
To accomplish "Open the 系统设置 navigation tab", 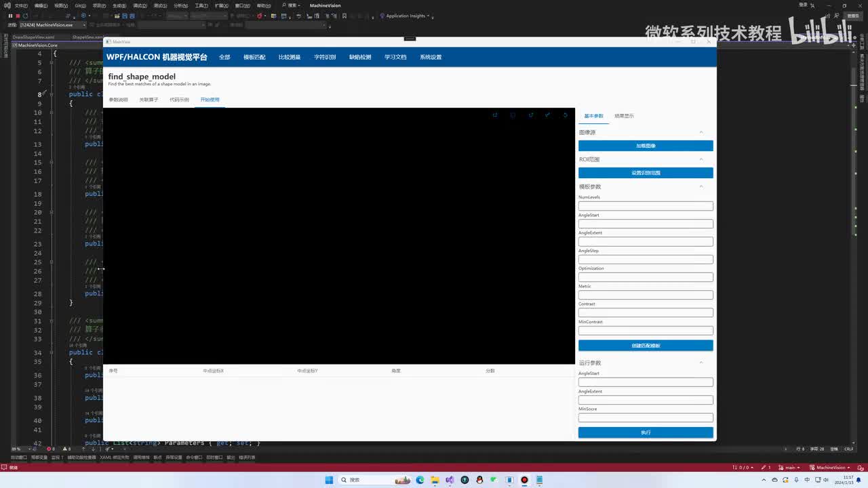I will click(x=431, y=57).
